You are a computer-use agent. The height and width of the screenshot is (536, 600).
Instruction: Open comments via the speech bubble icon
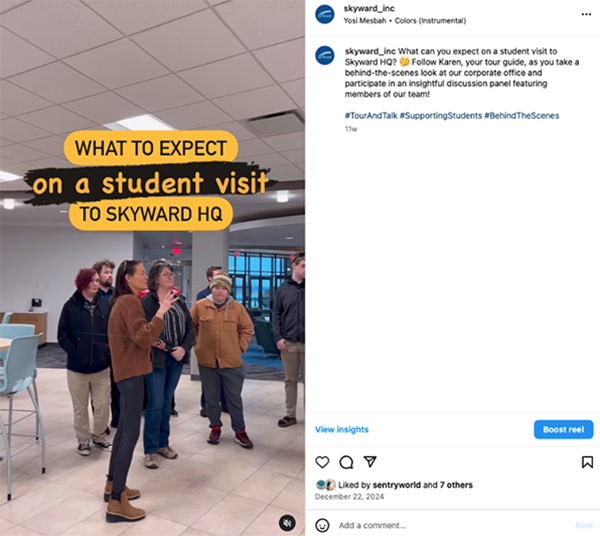point(346,462)
